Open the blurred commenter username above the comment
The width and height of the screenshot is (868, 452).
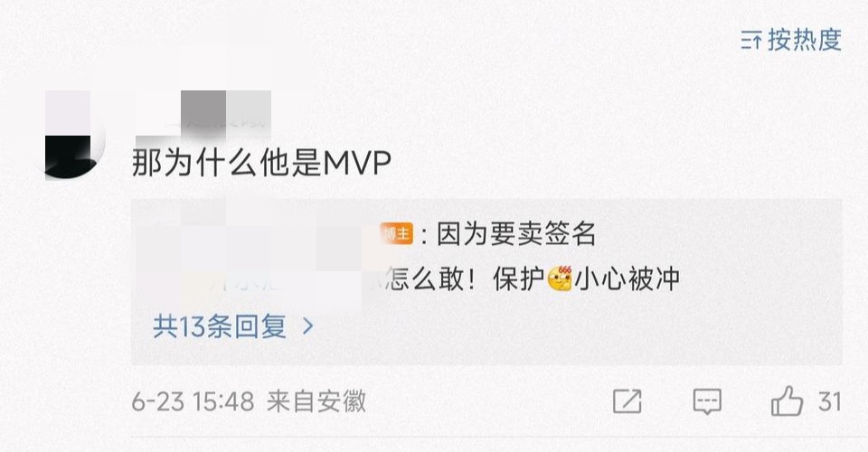(x=203, y=120)
